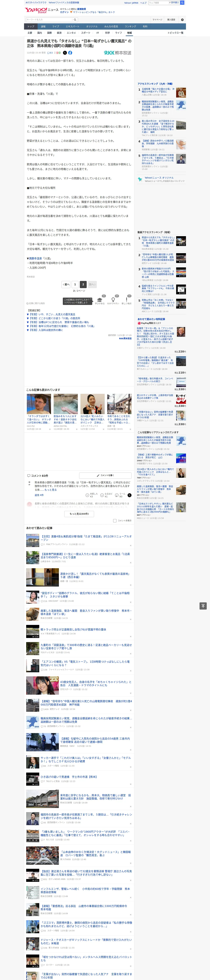Screen dimensions: 210x980
Task: Open the みんなの意見 tab
Action: point(111,27)
